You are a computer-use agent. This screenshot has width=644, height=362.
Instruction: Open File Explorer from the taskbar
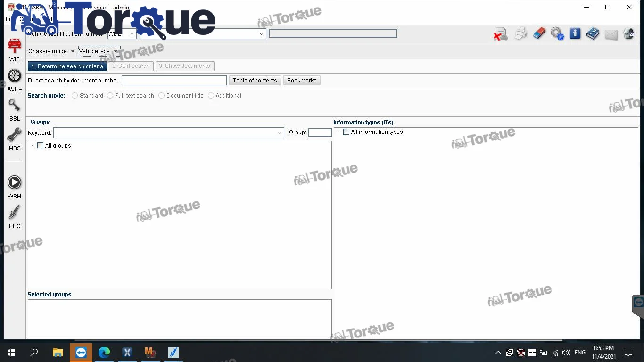pos(58,352)
